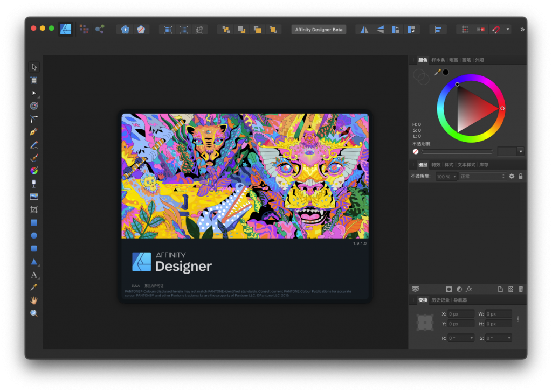This screenshot has height=392, width=552.
Task: Select the transform anchor point box
Action: [425, 323]
